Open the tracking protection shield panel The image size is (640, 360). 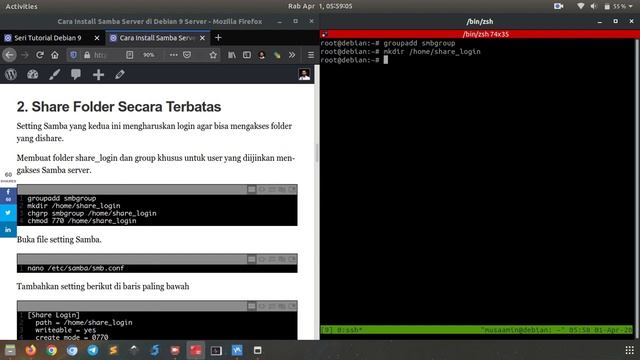tap(73, 55)
